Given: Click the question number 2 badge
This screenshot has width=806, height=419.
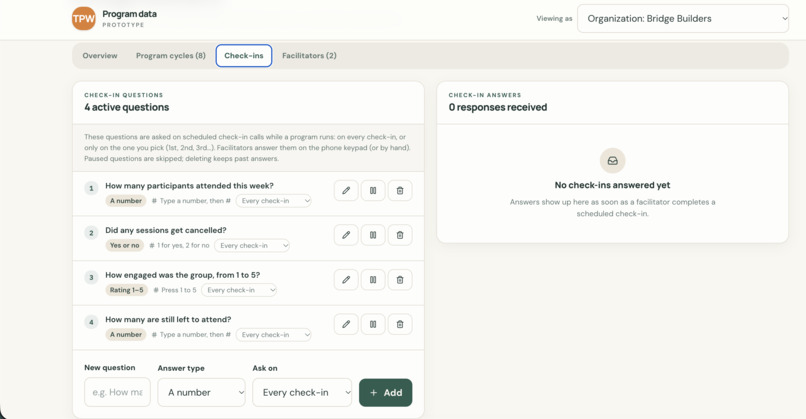Looking at the screenshot, I should [x=91, y=233].
